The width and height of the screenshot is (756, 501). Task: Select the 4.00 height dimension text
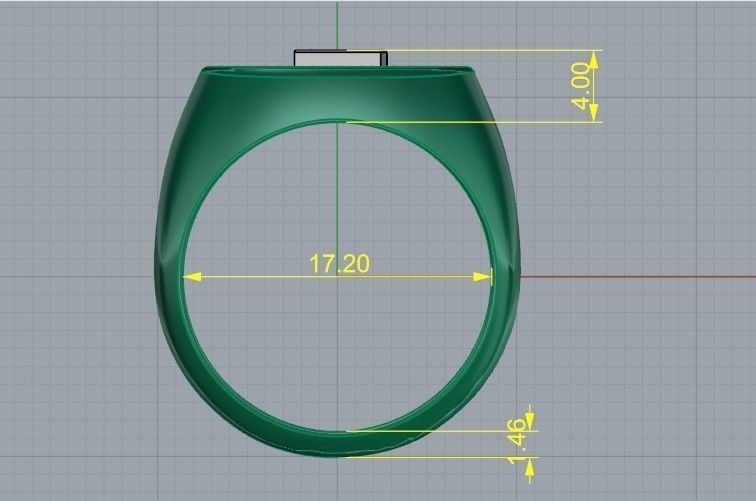tap(580, 86)
